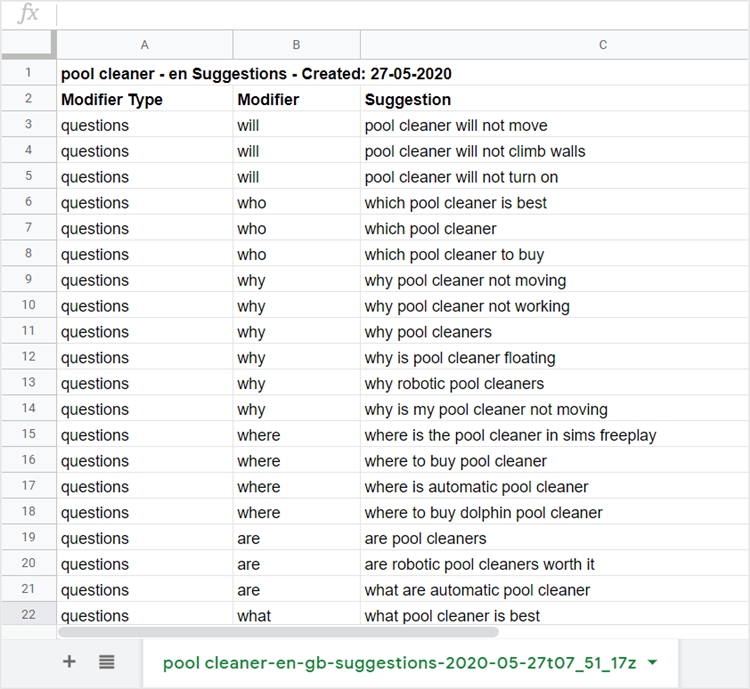Click the title cell with Created date
Screen dimensions: 750x689
pos(256,74)
